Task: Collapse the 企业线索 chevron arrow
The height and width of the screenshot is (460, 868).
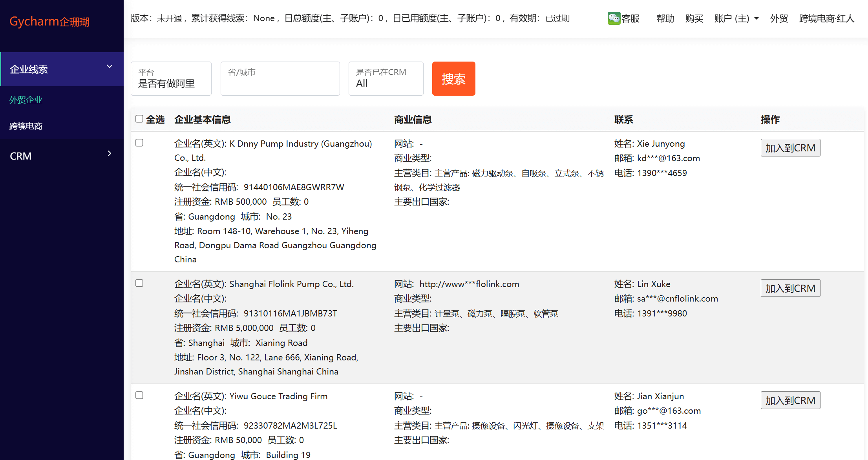Action: point(110,67)
